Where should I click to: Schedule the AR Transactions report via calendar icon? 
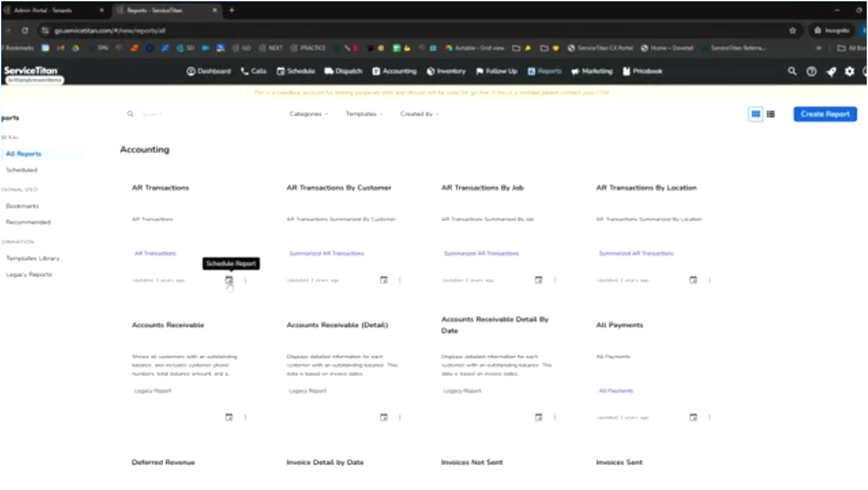[x=229, y=280]
